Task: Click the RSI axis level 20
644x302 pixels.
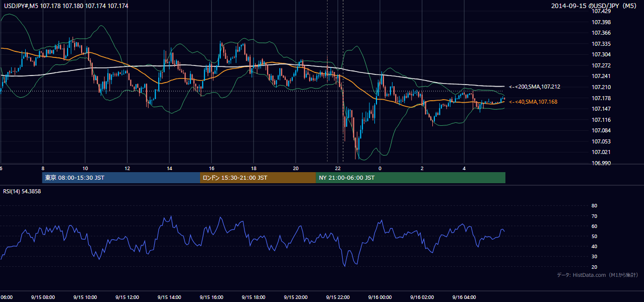Action: coord(594,267)
